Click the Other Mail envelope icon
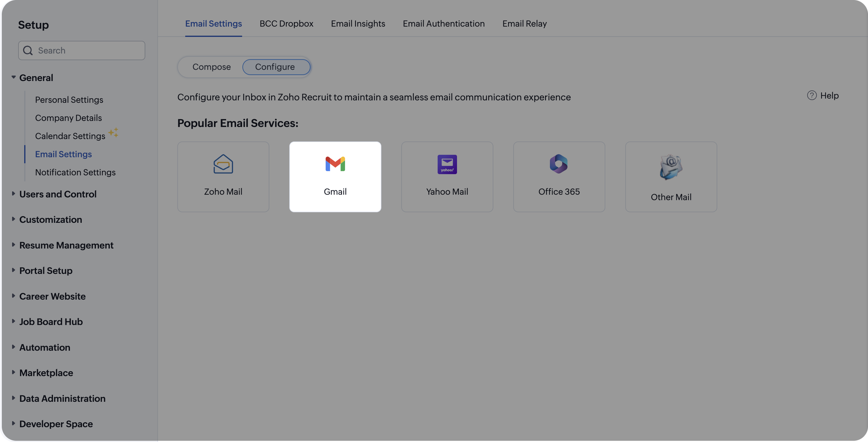The image size is (868, 442). click(671, 167)
